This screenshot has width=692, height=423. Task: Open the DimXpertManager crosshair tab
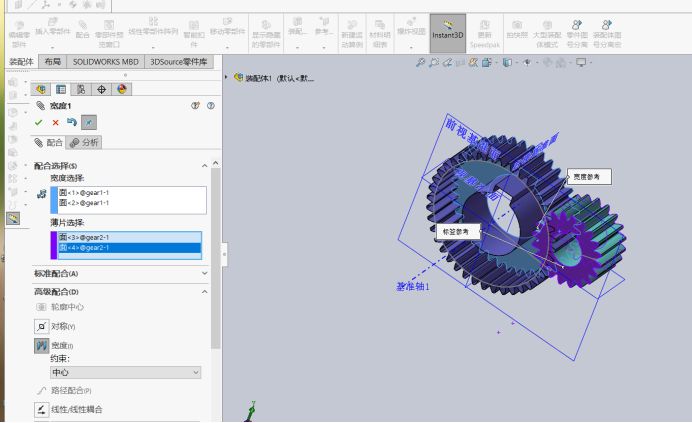tap(102, 90)
